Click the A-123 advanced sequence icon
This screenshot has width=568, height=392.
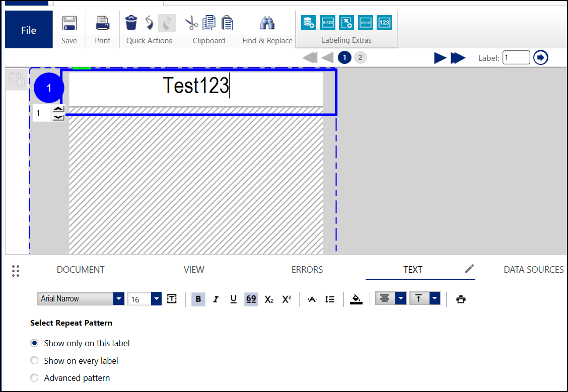coord(328,23)
